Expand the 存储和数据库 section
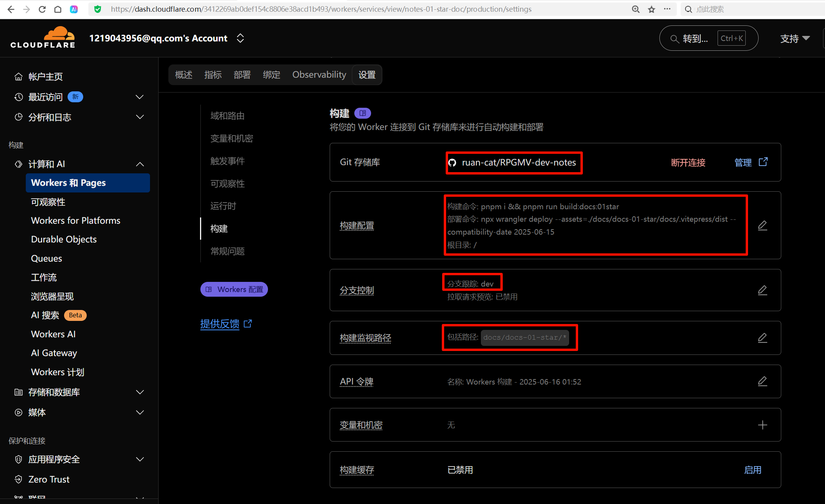 pos(139,392)
